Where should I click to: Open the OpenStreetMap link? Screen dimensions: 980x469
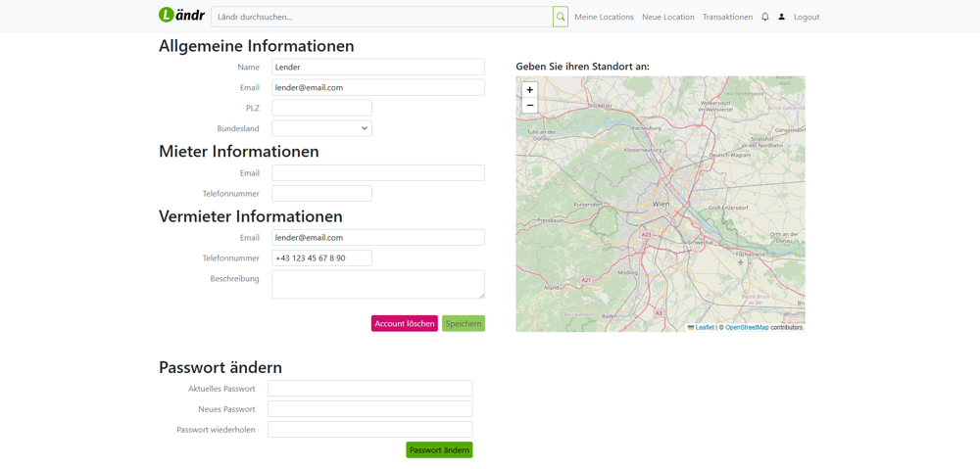click(747, 327)
